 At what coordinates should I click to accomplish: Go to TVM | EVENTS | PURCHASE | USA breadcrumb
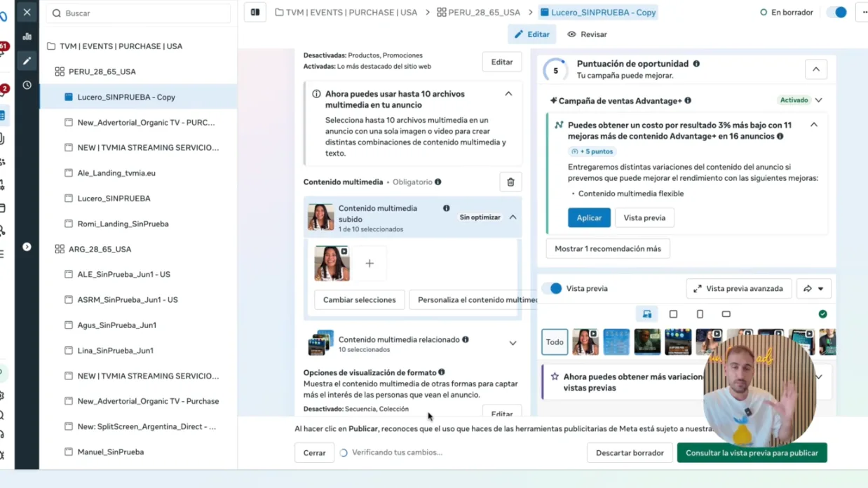coord(346,13)
